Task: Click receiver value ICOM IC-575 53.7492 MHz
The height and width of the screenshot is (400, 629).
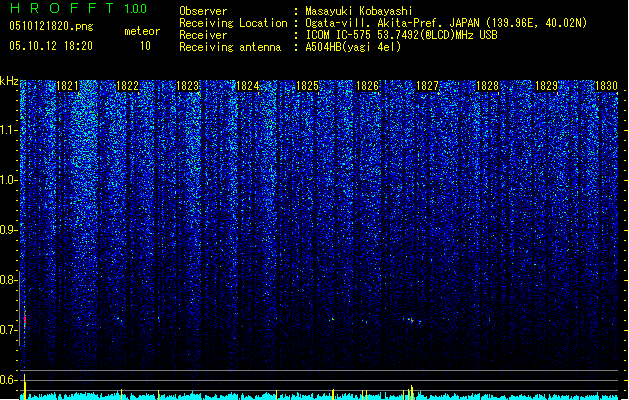Action: [x=401, y=35]
